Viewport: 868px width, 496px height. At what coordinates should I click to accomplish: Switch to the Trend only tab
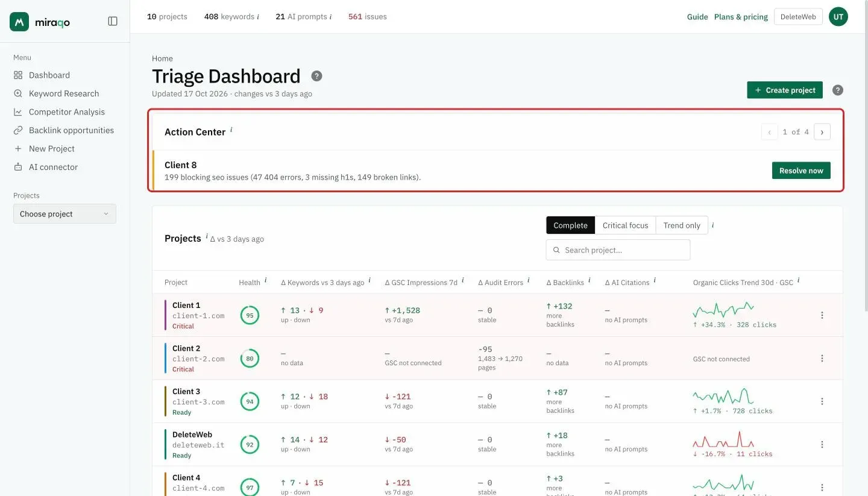pyautogui.click(x=682, y=225)
